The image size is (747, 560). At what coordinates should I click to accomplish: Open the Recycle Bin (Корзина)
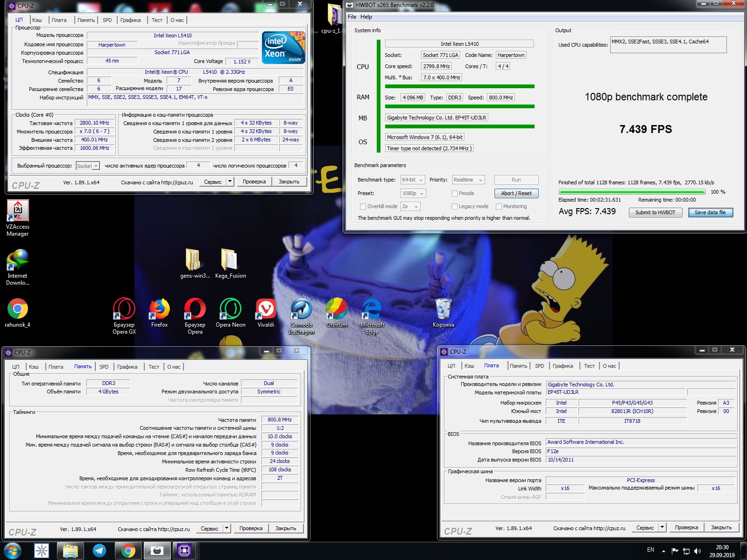tap(443, 313)
